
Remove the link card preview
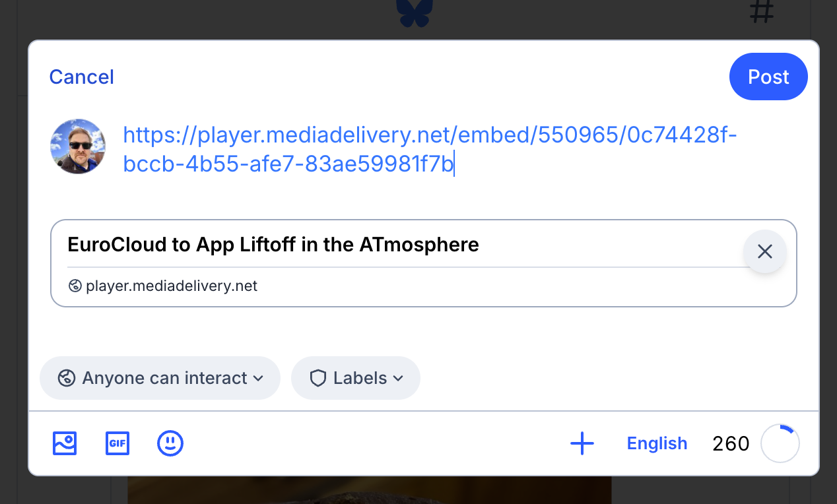point(765,251)
